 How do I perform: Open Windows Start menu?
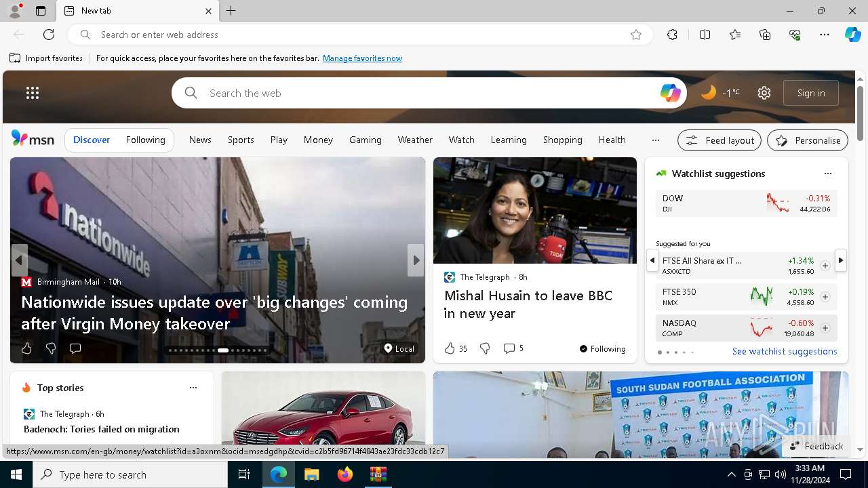coord(16,474)
